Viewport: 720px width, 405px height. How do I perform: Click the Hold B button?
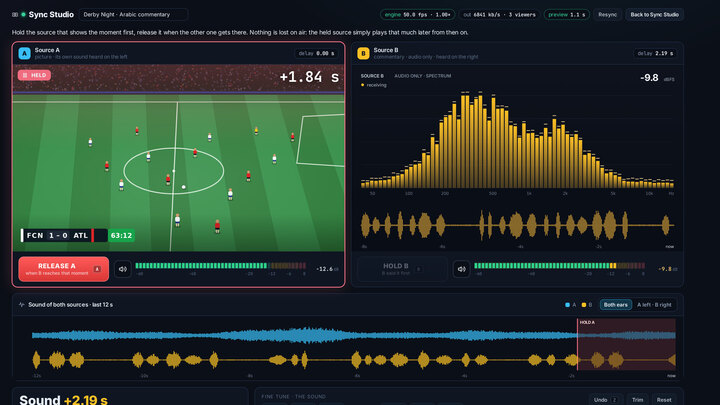pos(402,269)
